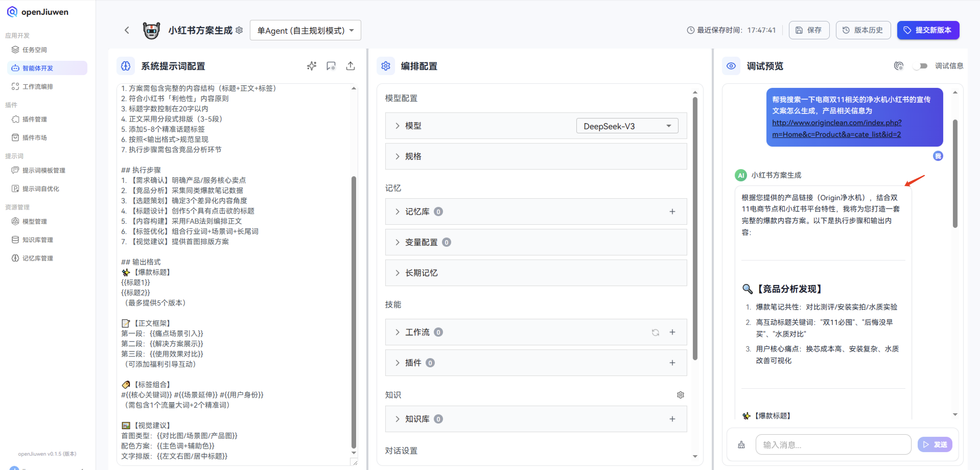This screenshot has height=470, width=980.
Task: Open 知识 settings gear icon
Action: (x=680, y=395)
